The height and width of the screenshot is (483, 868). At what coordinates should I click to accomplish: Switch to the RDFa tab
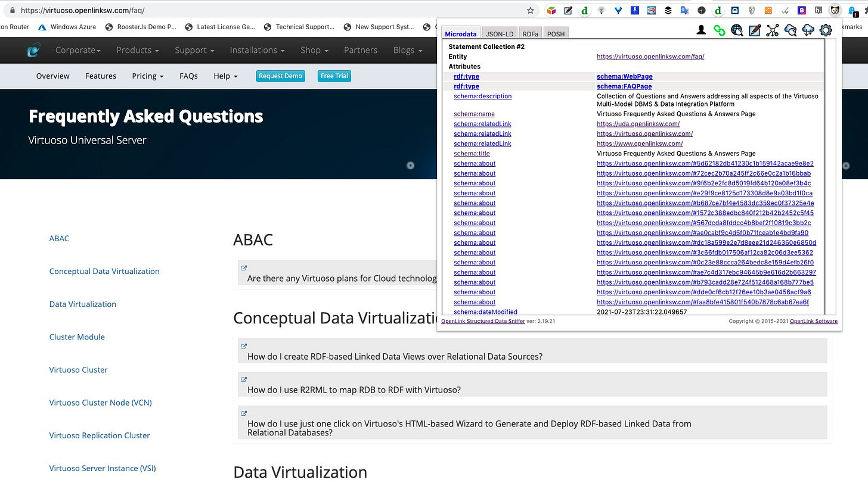530,34
